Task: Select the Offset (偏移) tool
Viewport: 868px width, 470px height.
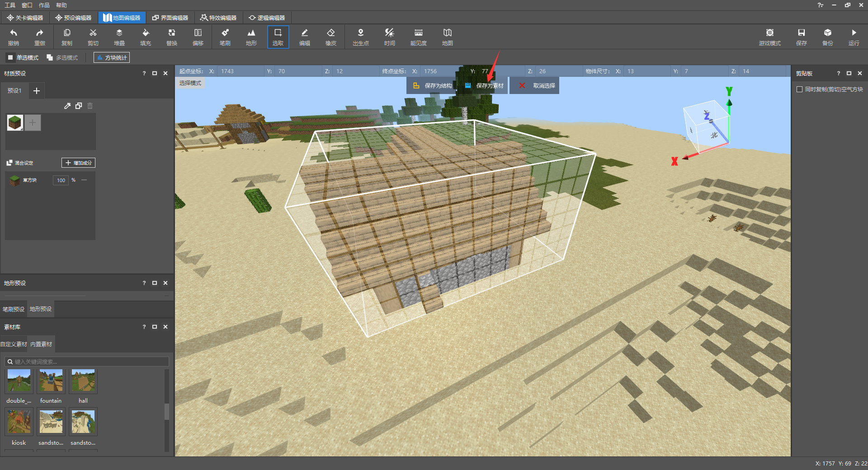Action: [198, 37]
